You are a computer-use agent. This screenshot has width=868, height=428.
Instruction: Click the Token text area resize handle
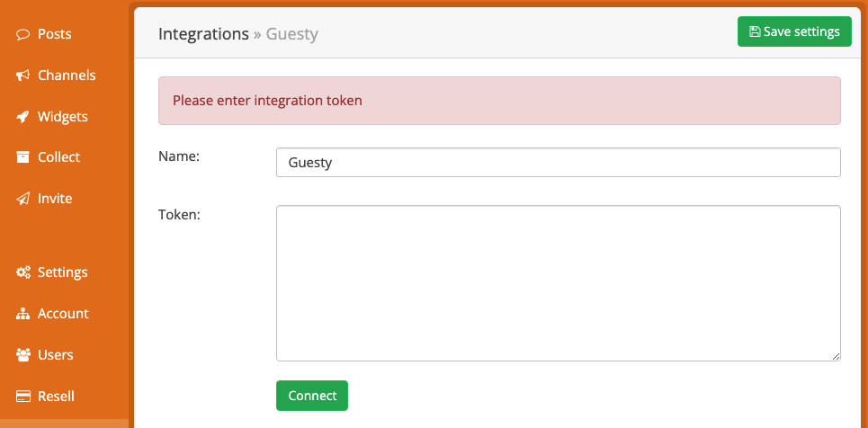pyautogui.click(x=836, y=357)
